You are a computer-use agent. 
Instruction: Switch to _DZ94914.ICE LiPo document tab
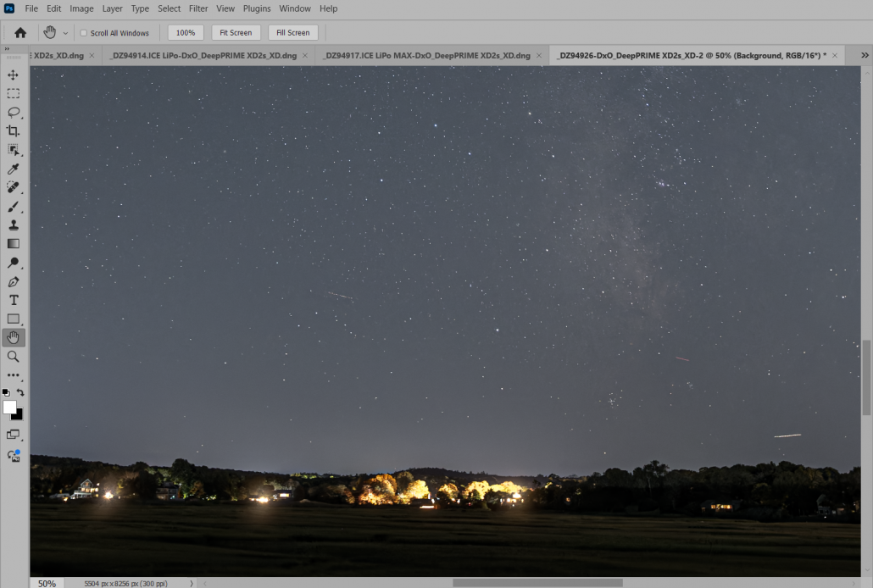pyautogui.click(x=203, y=55)
